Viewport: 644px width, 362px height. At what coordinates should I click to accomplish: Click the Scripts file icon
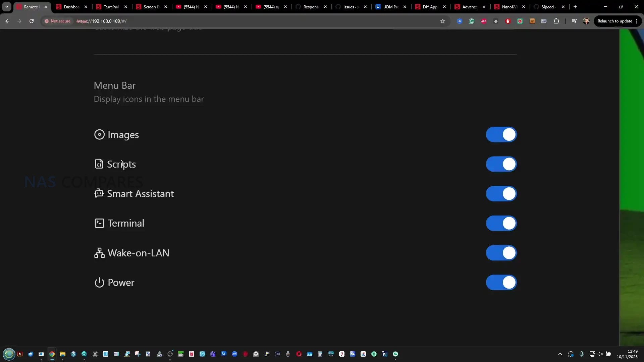[x=99, y=164]
